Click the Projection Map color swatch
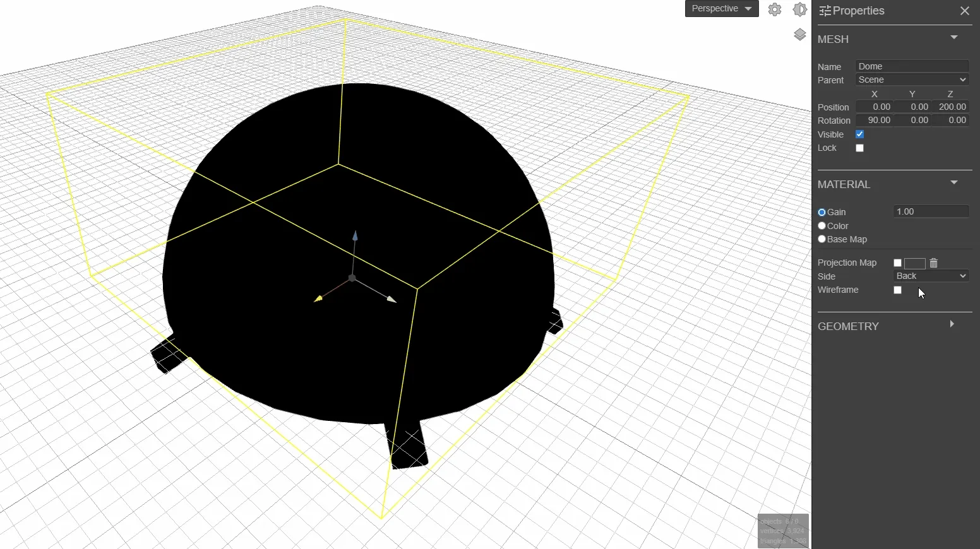The image size is (980, 549). (914, 263)
